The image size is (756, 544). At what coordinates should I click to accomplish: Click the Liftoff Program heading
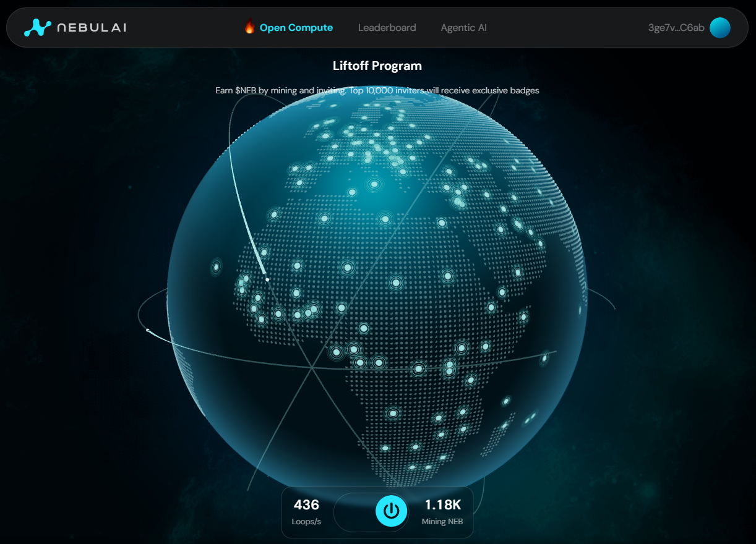coord(377,66)
